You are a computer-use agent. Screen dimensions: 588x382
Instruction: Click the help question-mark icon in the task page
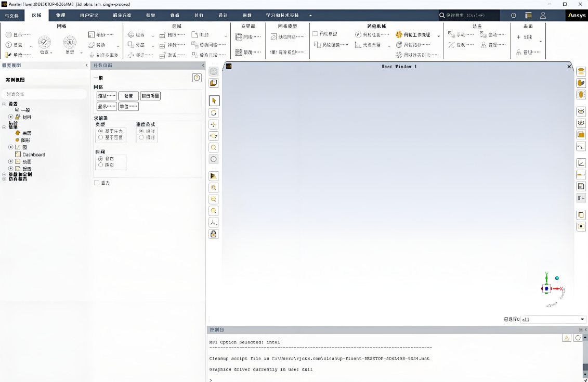(x=197, y=78)
